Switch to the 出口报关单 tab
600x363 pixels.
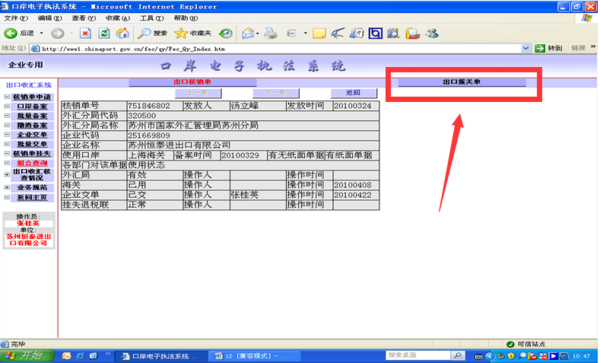coord(461,82)
